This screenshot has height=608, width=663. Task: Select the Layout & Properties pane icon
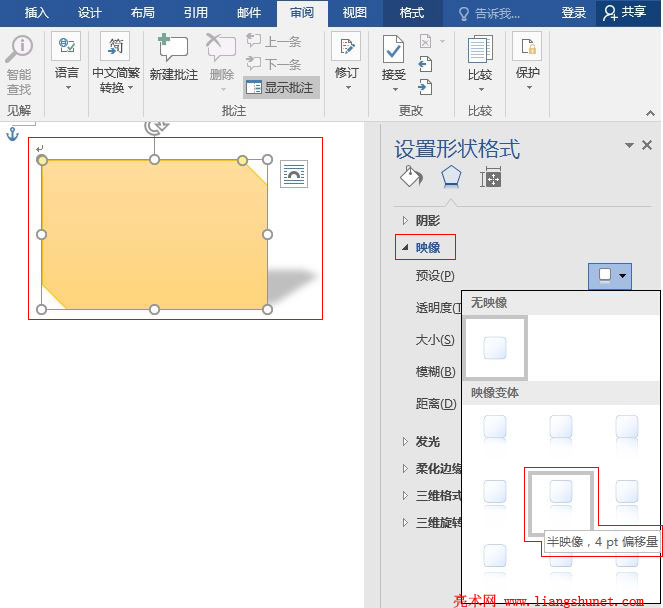coord(490,178)
